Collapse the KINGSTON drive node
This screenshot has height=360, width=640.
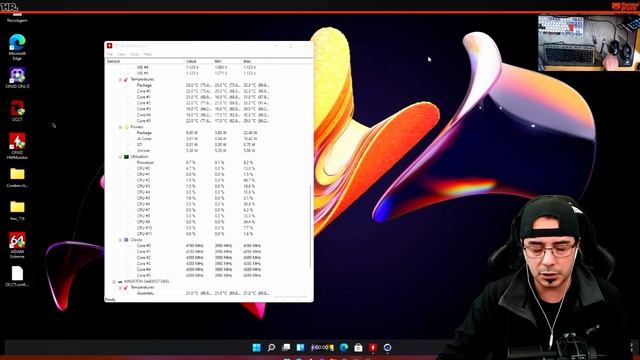(114, 282)
